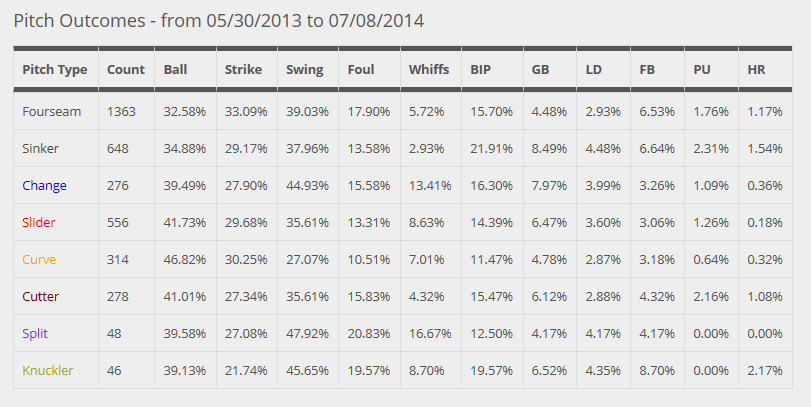Click the Swing column header
The height and width of the screenshot is (407, 811).
click(305, 70)
